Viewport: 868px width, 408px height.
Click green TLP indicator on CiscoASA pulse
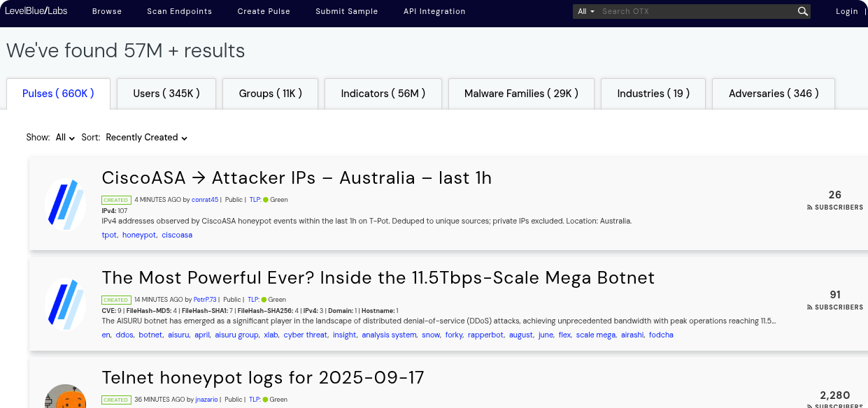click(x=266, y=200)
